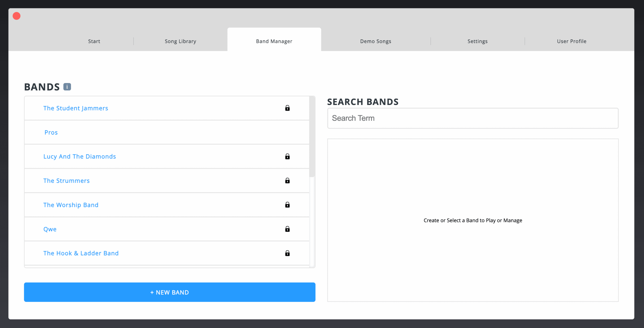Click the lock icon for Lucy And The Diamonds
644x328 pixels.
click(287, 157)
